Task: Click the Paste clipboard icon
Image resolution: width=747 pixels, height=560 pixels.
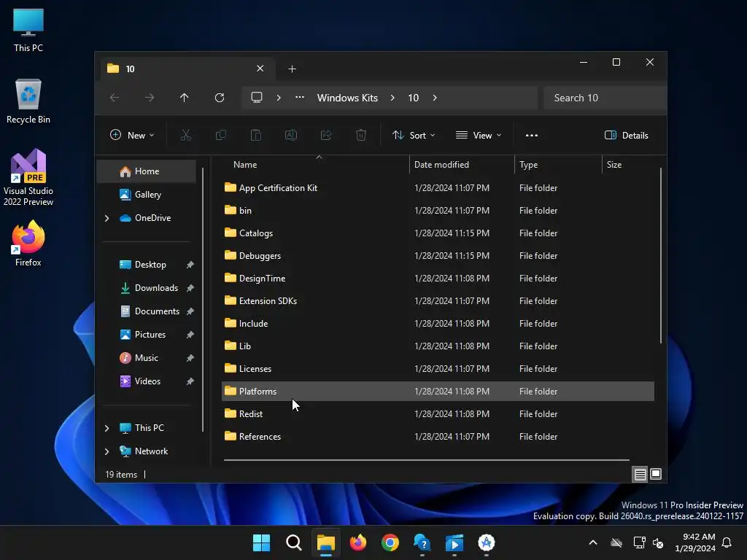Action: [256, 135]
